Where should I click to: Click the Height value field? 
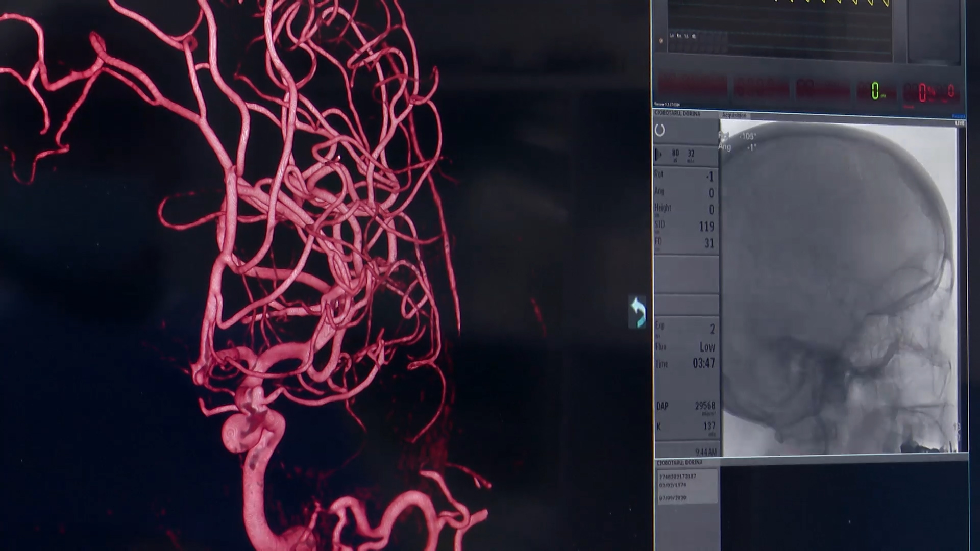click(x=711, y=209)
